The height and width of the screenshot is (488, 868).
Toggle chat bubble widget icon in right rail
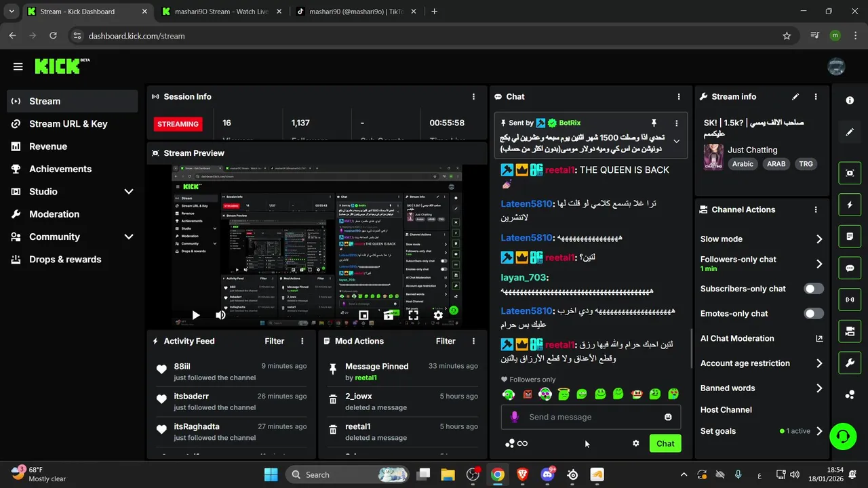tap(850, 268)
